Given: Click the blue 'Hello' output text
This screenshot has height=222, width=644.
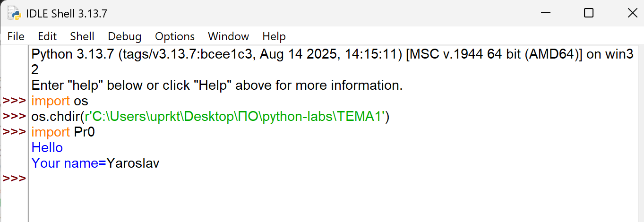Looking at the screenshot, I should point(47,148).
